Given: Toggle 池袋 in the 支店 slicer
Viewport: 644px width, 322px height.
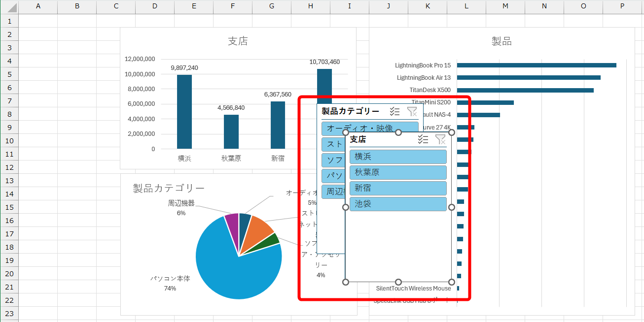Looking at the screenshot, I should click(x=397, y=204).
